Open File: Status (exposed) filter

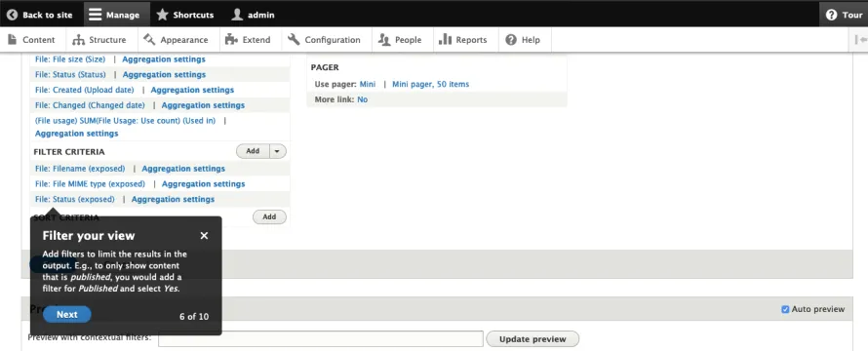tap(75, 199)
